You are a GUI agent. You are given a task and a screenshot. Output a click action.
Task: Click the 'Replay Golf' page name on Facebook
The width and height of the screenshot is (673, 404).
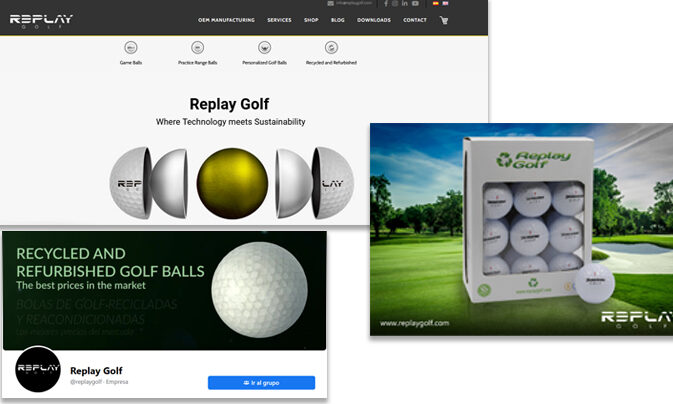(96, 371)
